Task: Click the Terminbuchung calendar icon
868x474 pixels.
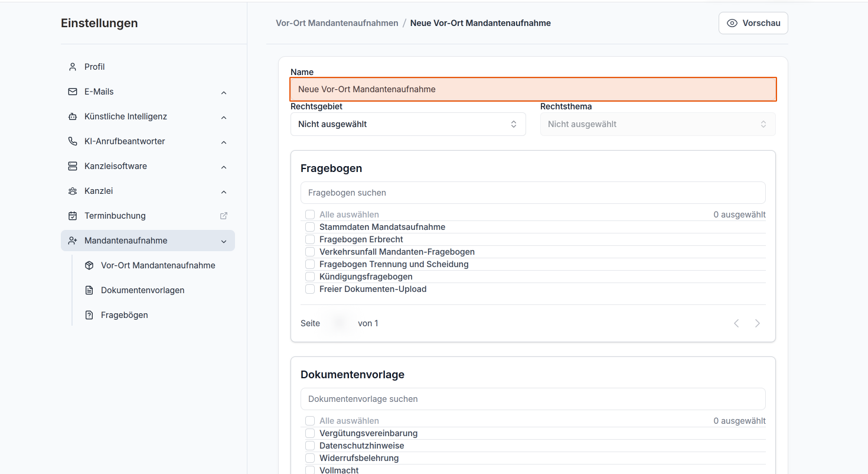Action: (73, 216)
